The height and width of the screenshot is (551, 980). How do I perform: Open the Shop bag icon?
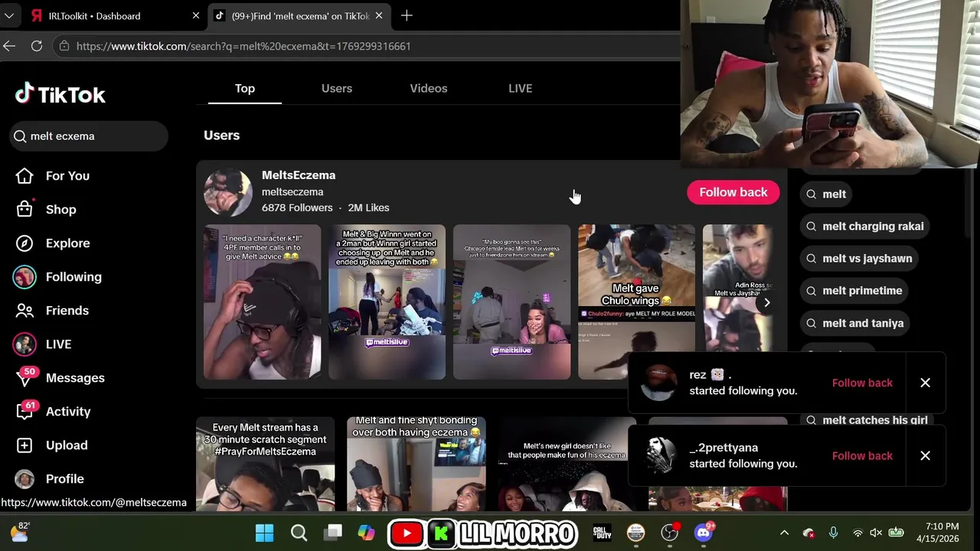[x=24, y=210]
